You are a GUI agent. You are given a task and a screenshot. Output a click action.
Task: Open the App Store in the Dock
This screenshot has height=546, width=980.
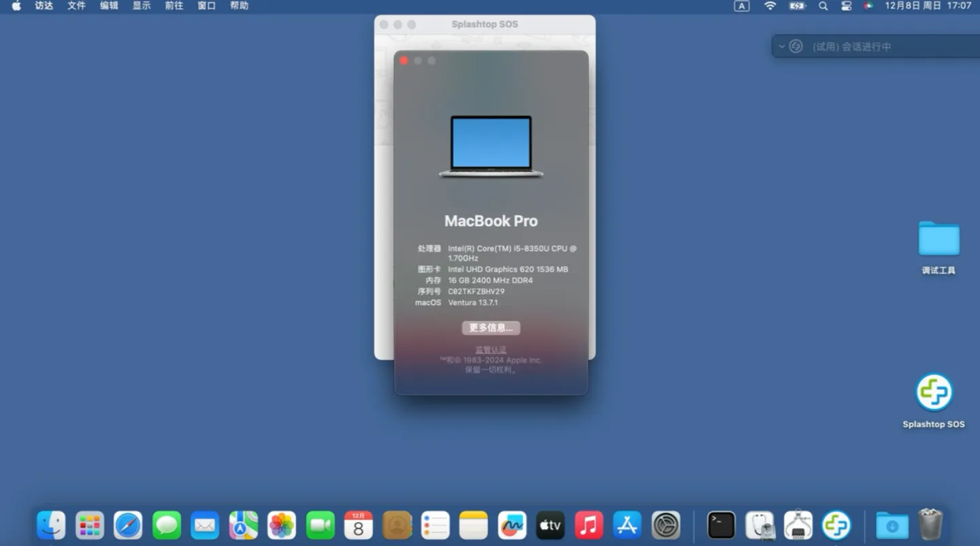tap(627, 526)
